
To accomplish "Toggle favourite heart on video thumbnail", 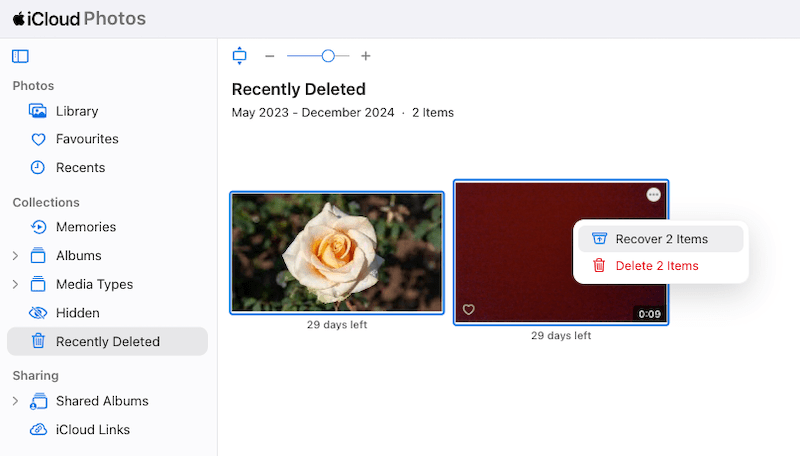I will [469, 310].
